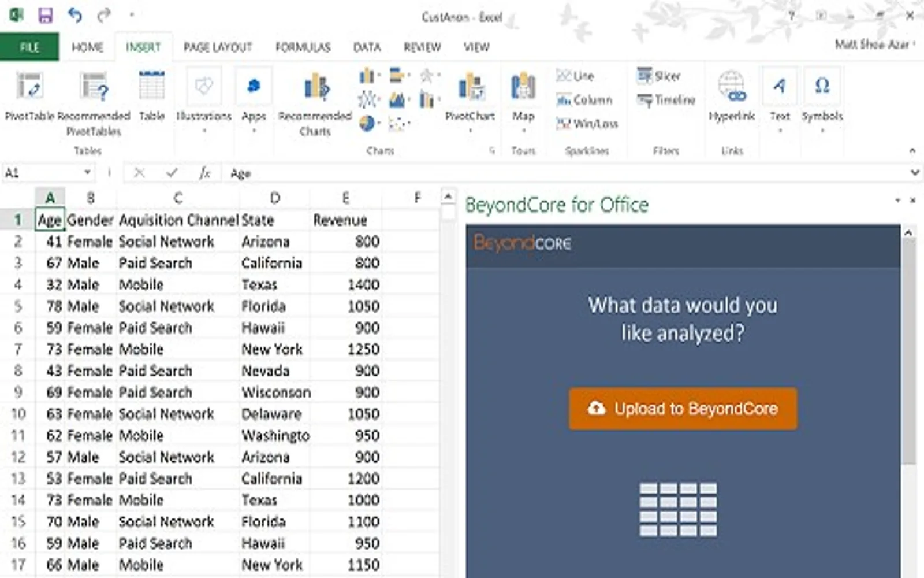Open the Apps dropdown
This screenshot has width=924, height=578.
pos(254,101)
